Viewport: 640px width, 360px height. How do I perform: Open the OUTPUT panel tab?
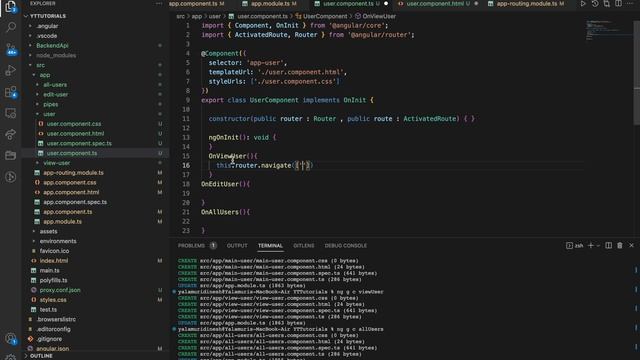(237, 246)
